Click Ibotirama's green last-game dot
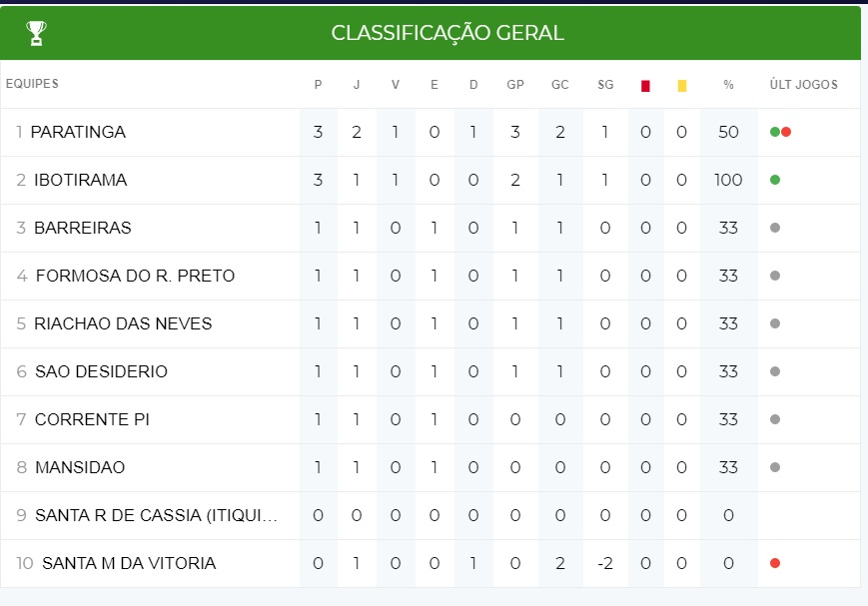The height and width of the screenshot is (606, 868). tap(775, 180)
